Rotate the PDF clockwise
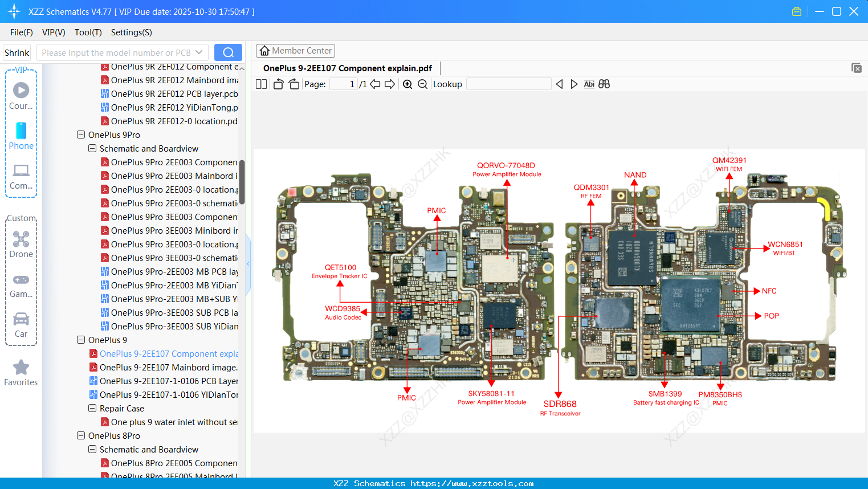Screen dimensions: 868x489 293,83
